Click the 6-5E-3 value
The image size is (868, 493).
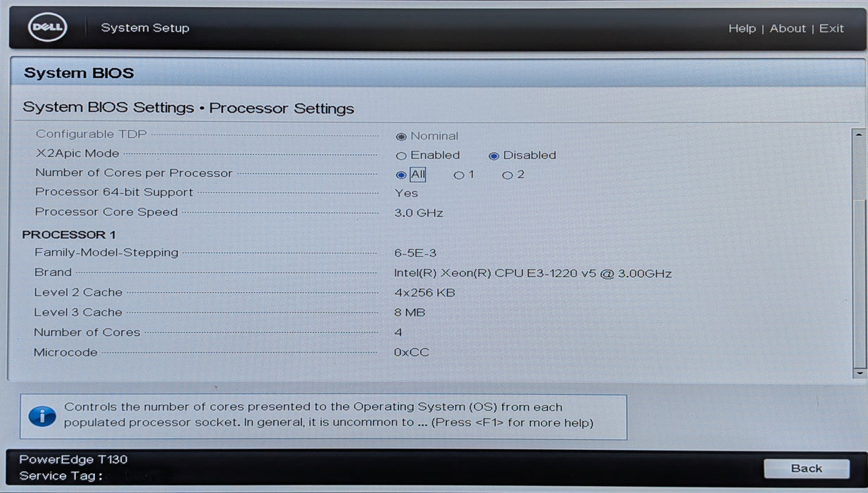pyautogui.click(x=415, y=253)
